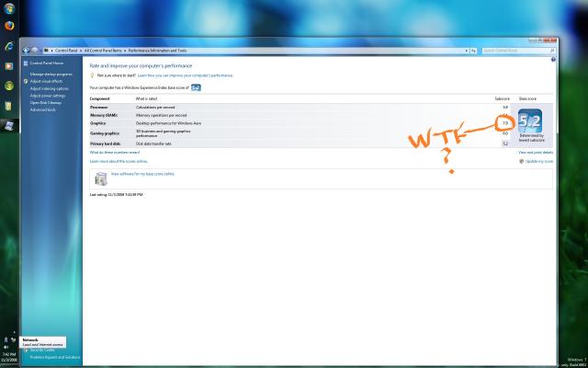The height and width of the screenshot is (368, 588).
Task: Select the Memory (RAM) row label
Action: click(x=104, y=115)
